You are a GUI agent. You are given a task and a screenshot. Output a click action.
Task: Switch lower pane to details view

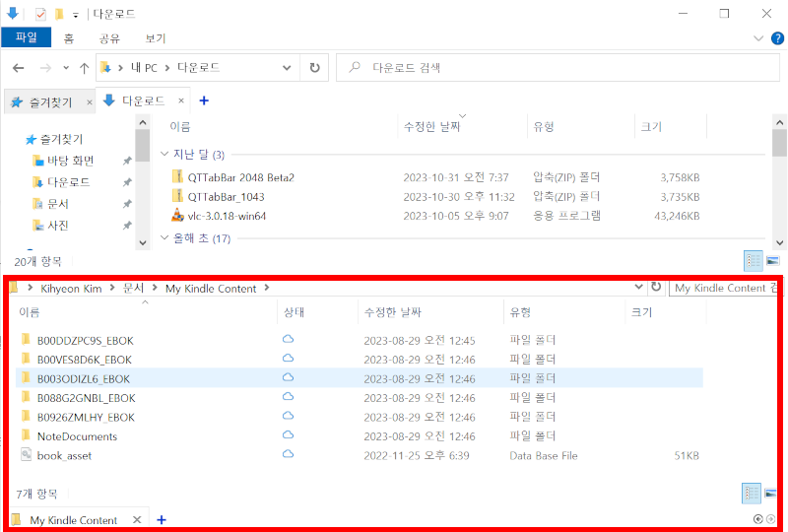[x=751, y=494]
